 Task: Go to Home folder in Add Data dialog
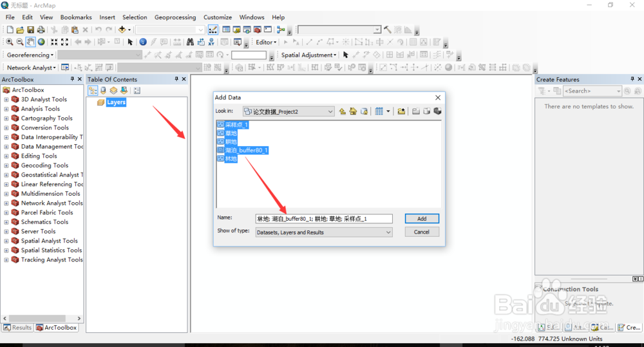[353, 111]
